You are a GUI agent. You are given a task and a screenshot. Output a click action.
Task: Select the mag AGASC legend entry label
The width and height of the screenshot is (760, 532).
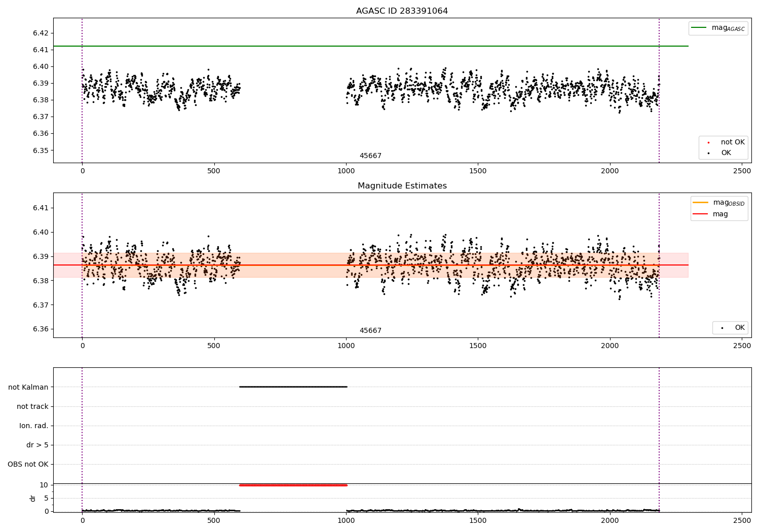pos(728,28)
